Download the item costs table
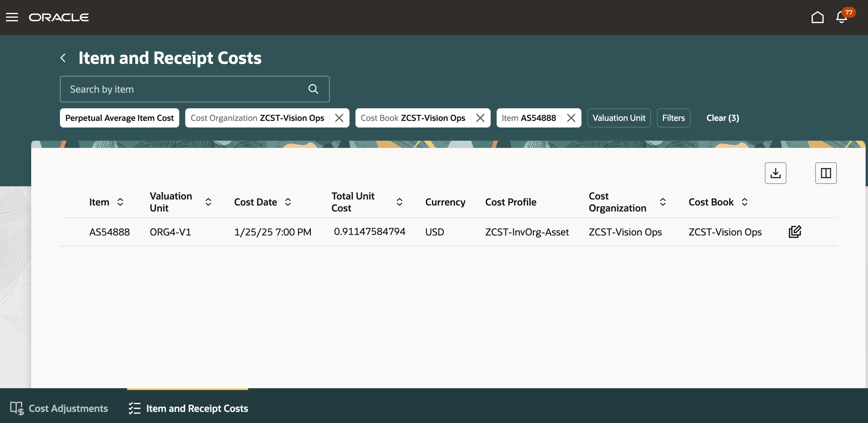 click(775, 173)
